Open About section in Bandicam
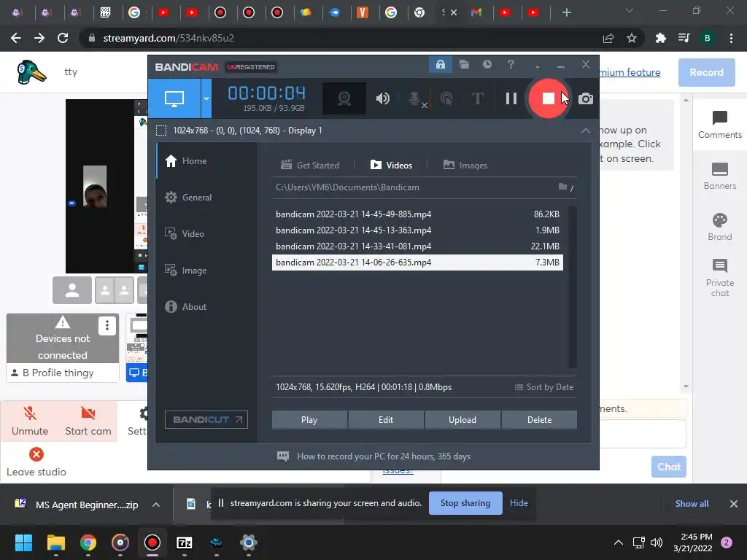The image size is (747, 560). 206,307
